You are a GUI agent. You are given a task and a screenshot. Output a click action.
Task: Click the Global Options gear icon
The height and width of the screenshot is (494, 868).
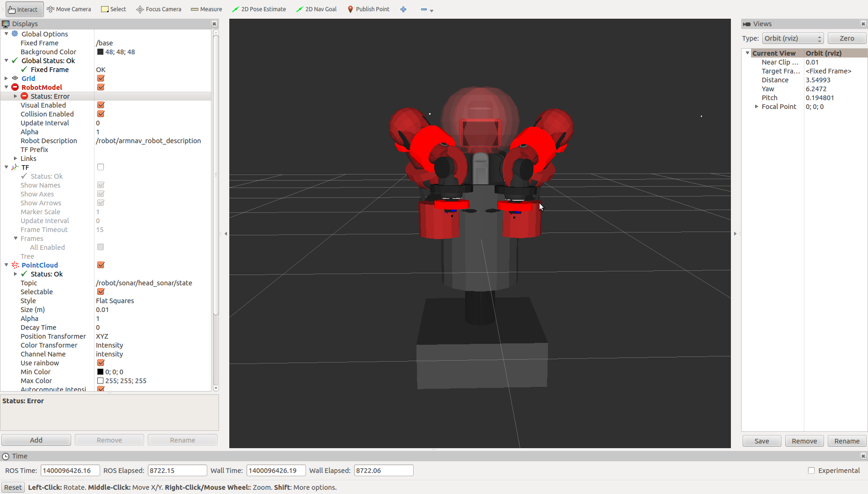(15, 34)
